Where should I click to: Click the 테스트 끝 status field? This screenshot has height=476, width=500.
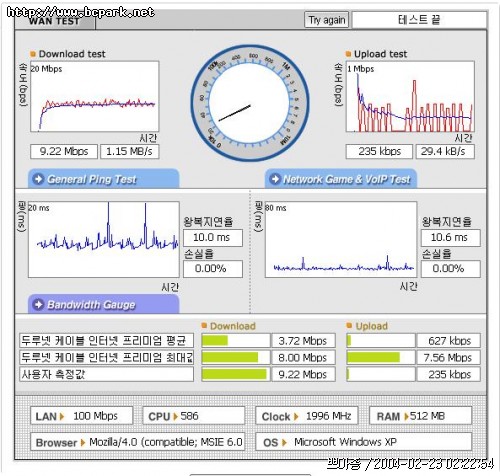[419, 20]
